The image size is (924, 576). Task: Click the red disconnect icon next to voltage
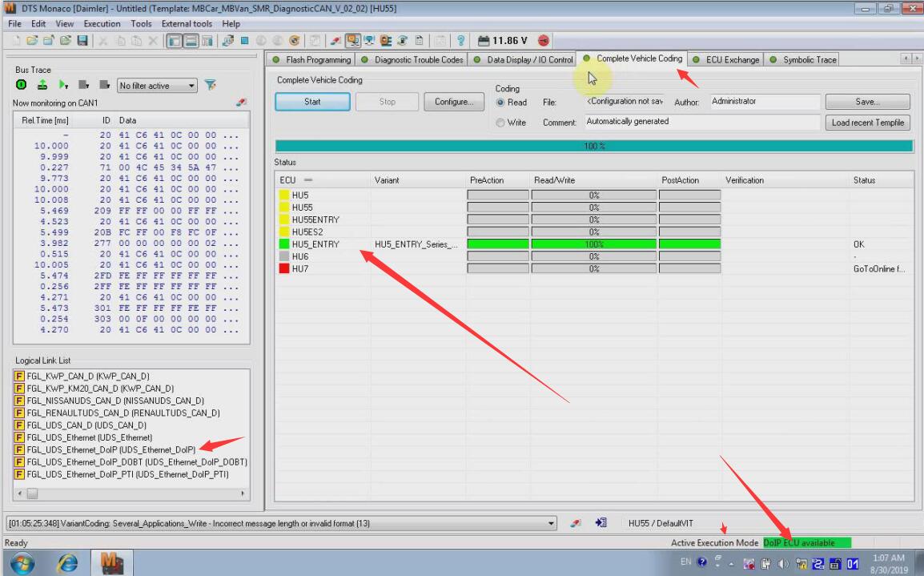pyautogui.click(x=543, y=41)
